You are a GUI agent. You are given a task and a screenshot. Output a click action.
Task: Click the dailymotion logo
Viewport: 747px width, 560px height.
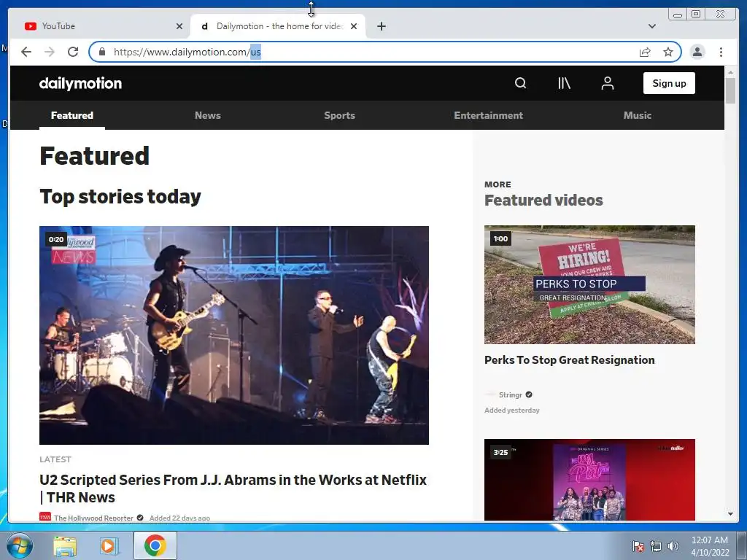pos(80,83)
